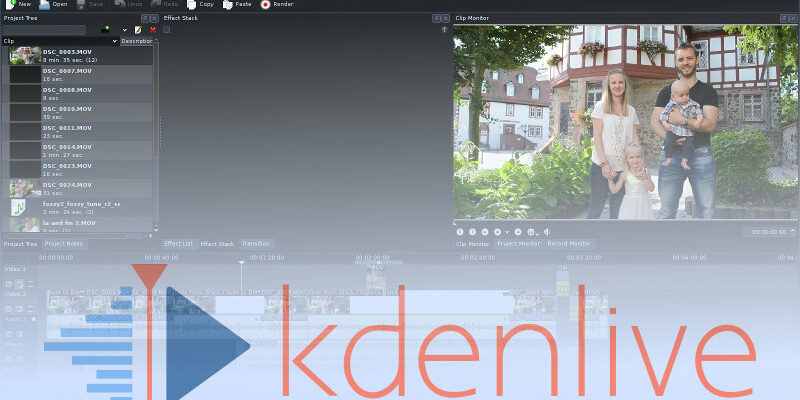Click the Clip Monitor timecode stepper arrows

point(793,232)
